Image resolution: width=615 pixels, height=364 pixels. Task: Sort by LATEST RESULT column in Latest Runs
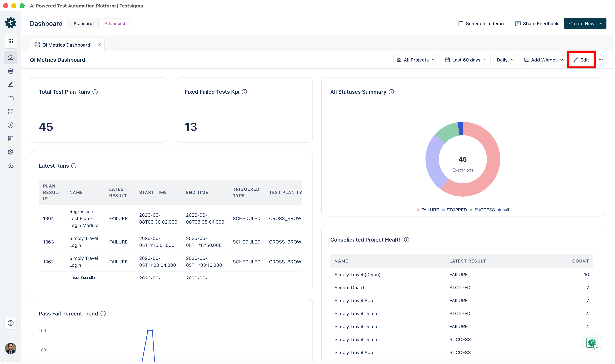118,192
